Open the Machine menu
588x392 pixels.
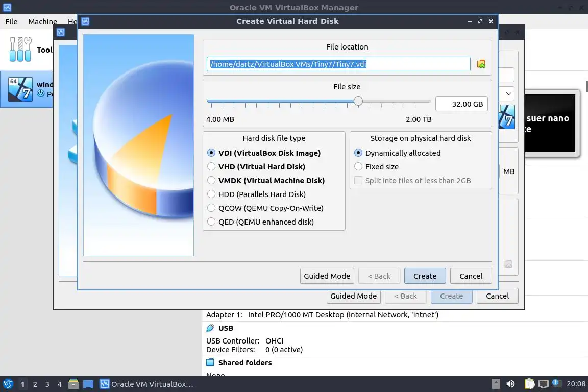coord(42,22)
